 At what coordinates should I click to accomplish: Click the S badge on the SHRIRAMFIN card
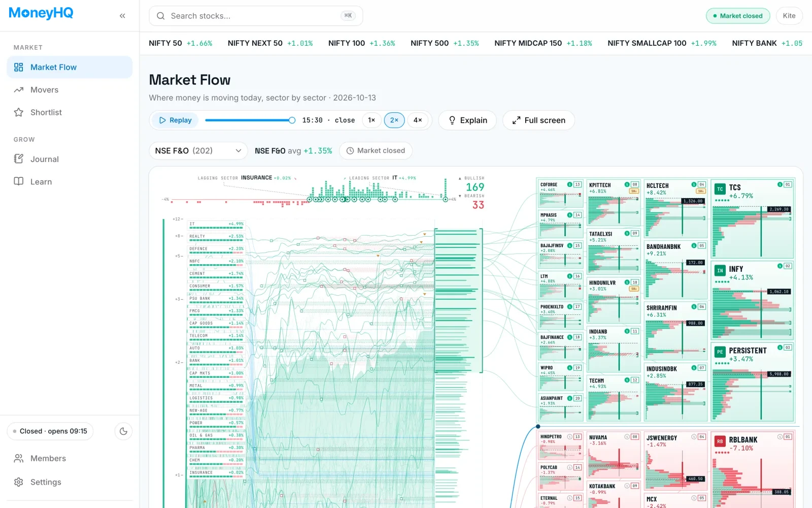[694, 307]
